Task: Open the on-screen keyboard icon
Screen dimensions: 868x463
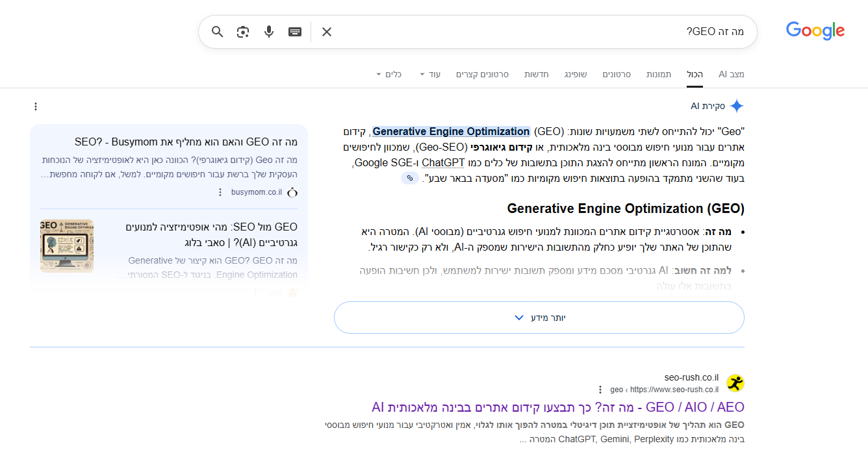Action: pyautogui.click(x=295, y=32)
